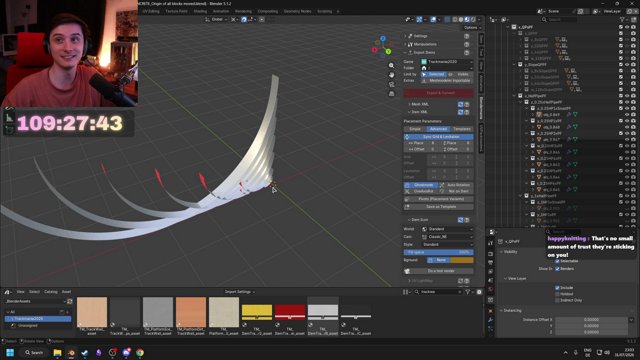This screenshot has height=360, width=640.
Task: Open the Catalog menu in asset browser
Action: click(x=51, y=292)
